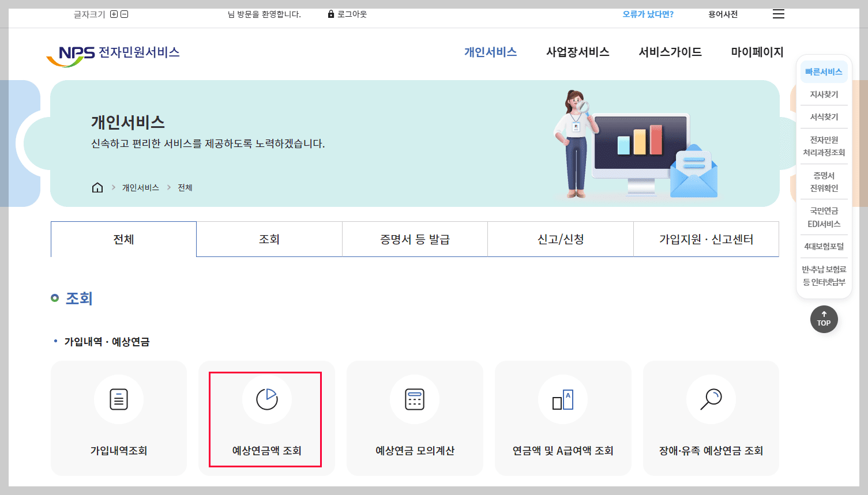Open the hamburger menu
Viewport: 868px width, 495px height.
778,14
